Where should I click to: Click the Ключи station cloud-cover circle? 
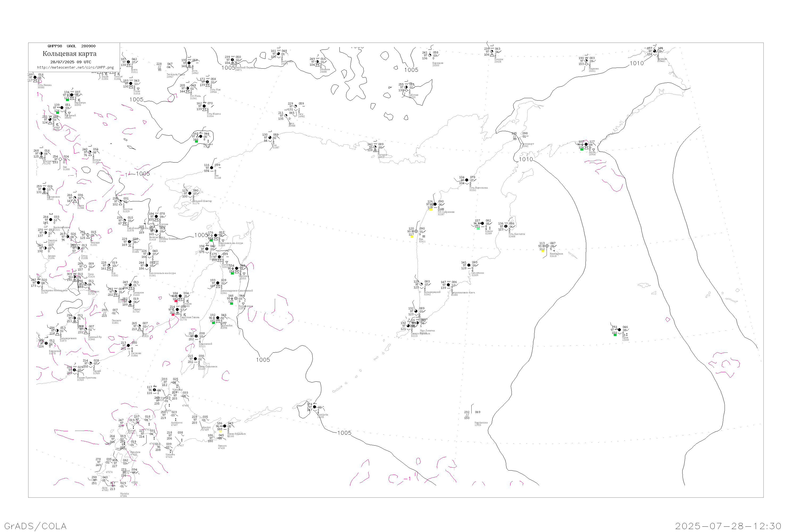point(482,224)
